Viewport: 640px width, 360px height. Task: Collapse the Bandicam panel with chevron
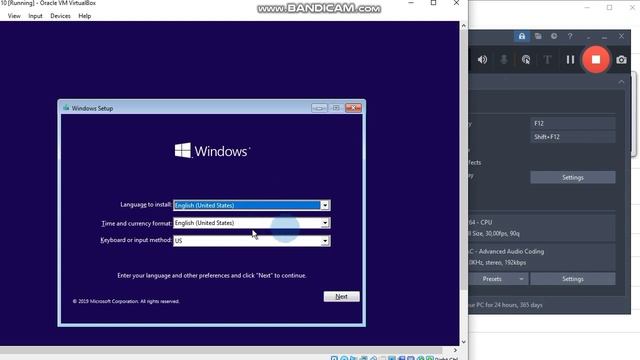coord(621,82)
